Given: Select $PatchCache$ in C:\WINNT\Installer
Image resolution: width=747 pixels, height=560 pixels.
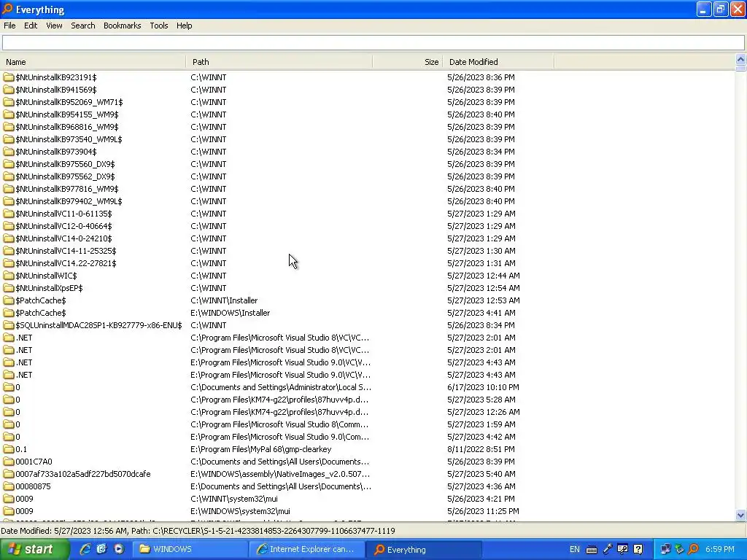Looking at the screenshot, I should click(x=41, y=300).
